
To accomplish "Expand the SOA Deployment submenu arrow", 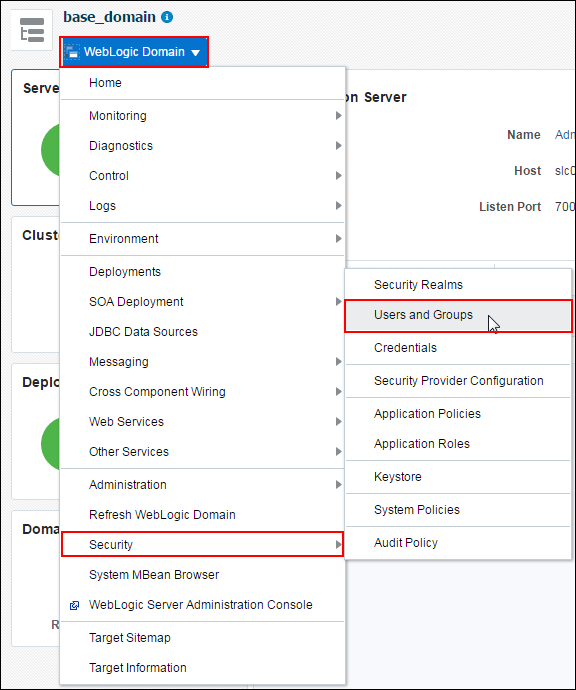I will click(338, 301).
